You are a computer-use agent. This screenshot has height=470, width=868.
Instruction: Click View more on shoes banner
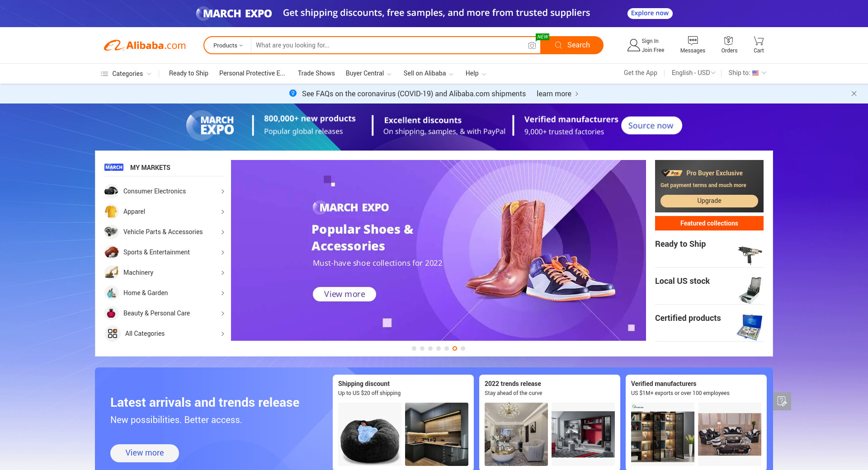click(x=344, y=294)
